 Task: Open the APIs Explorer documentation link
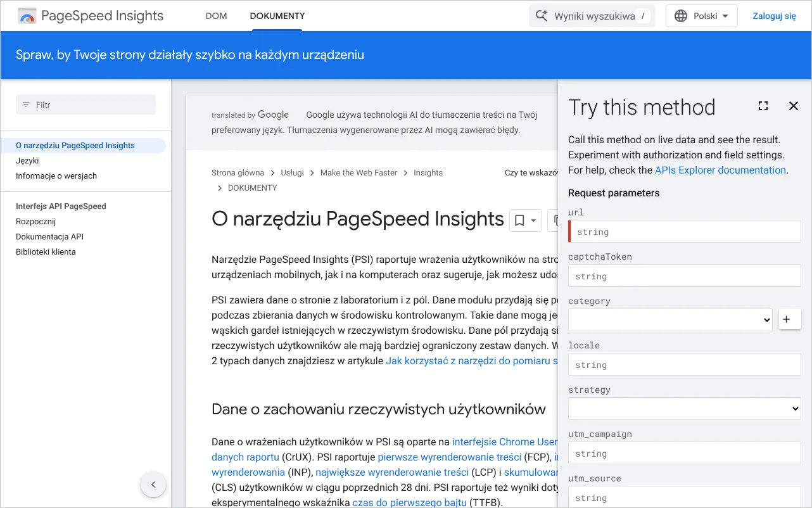tap(720, 170)
